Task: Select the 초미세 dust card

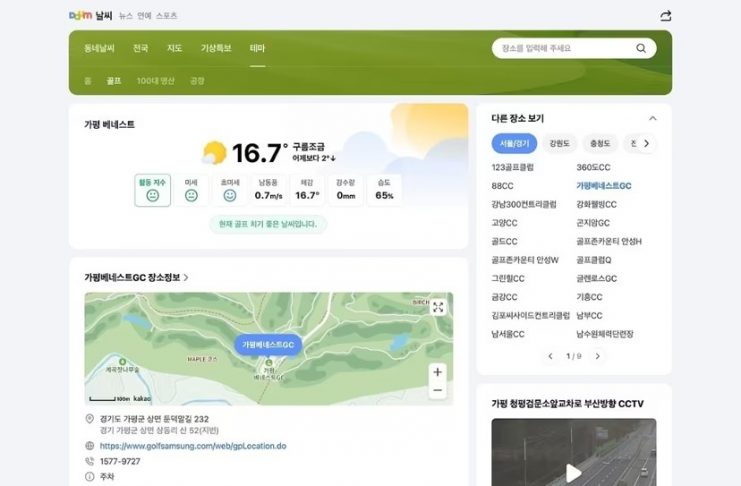Action: point(230,190)
